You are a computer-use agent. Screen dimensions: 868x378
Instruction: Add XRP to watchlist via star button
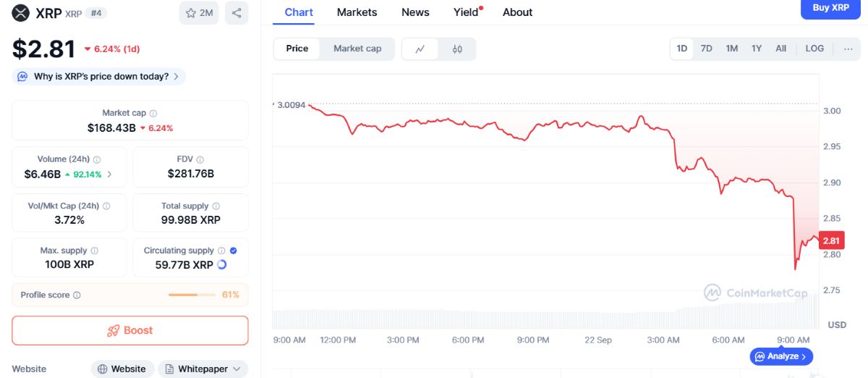[x=199, y=13]
